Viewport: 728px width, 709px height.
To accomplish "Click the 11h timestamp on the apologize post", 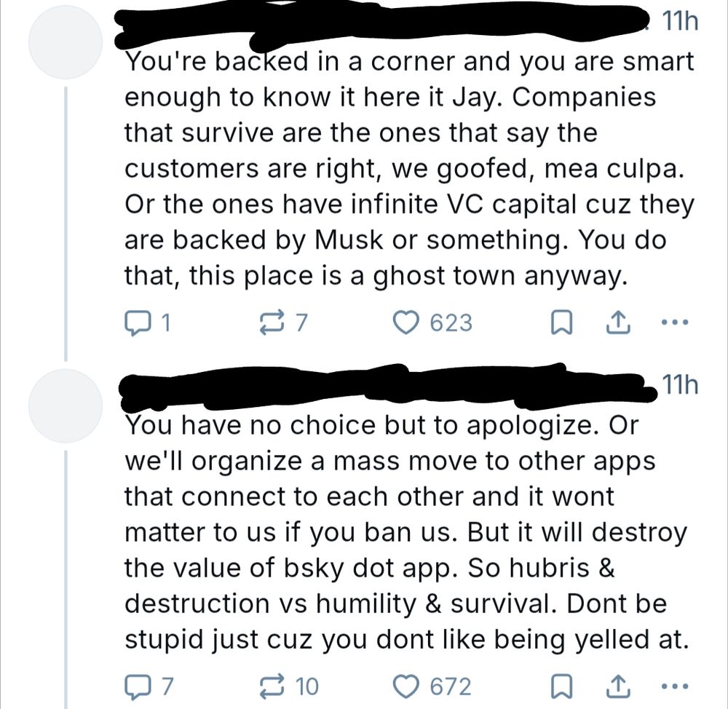I will pos(681,383).
